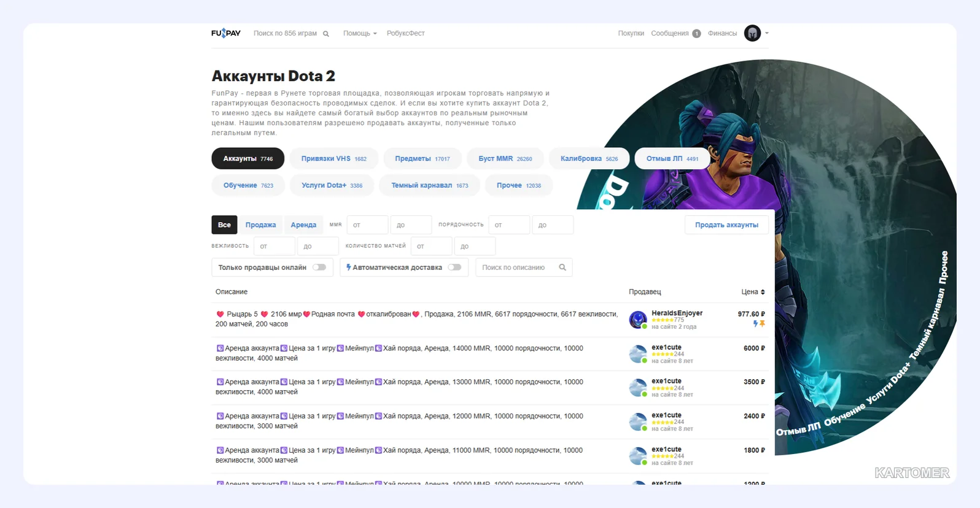Click the Описание column header
This screenshot has height=508, width=980.
tap(231, 291)
